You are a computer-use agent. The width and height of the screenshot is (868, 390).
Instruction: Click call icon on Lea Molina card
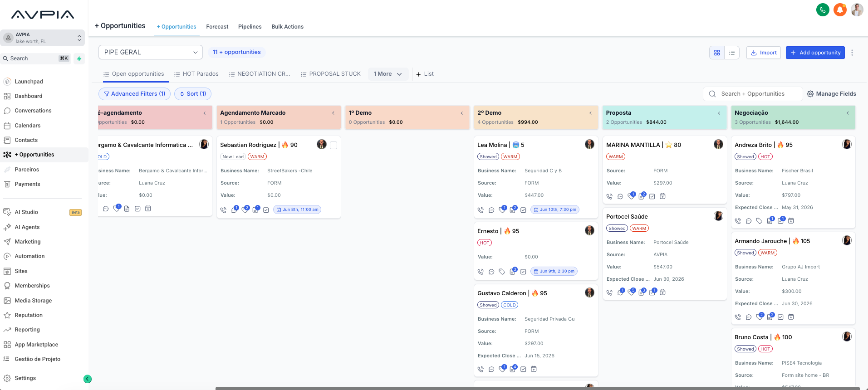481,210
